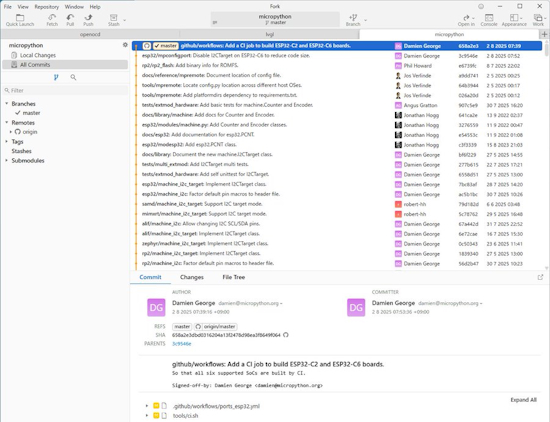Click the micropython master repository selector
Viewport: 550px width, 422px height.
275,19
